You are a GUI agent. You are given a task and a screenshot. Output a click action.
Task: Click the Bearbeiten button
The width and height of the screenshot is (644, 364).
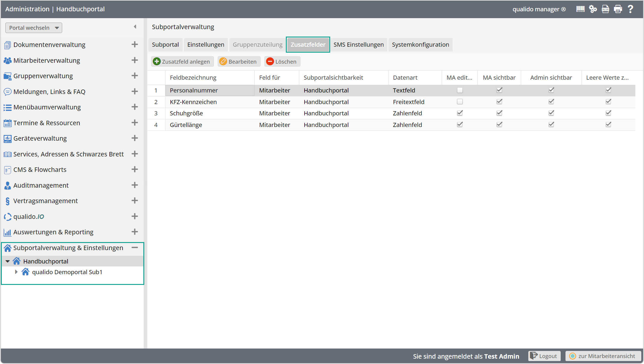click(239, 62)
